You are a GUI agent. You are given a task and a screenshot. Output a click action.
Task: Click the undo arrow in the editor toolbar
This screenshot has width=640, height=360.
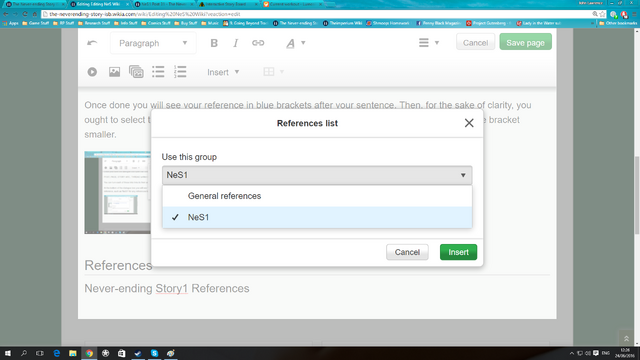[92, 43]
